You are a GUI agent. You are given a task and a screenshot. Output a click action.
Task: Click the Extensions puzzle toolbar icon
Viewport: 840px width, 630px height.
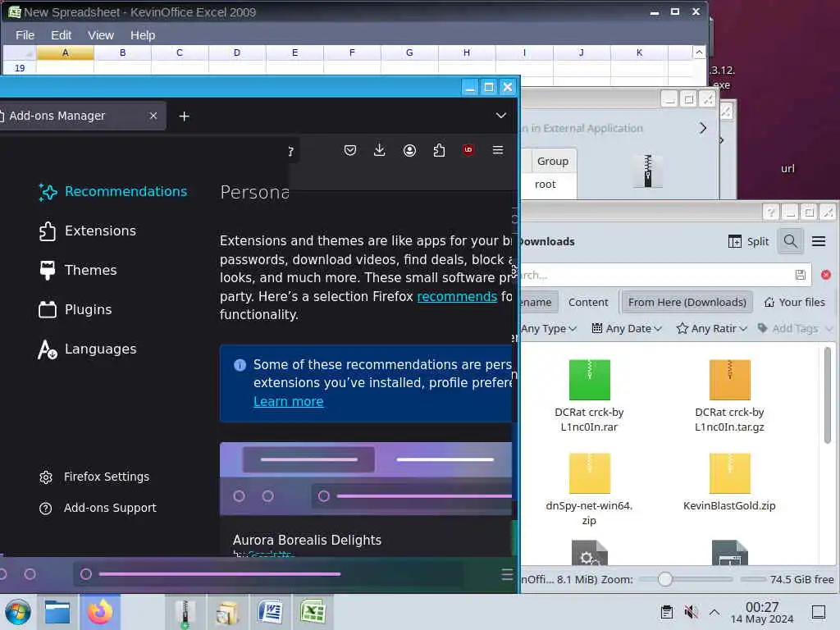(x=439, y=151)
